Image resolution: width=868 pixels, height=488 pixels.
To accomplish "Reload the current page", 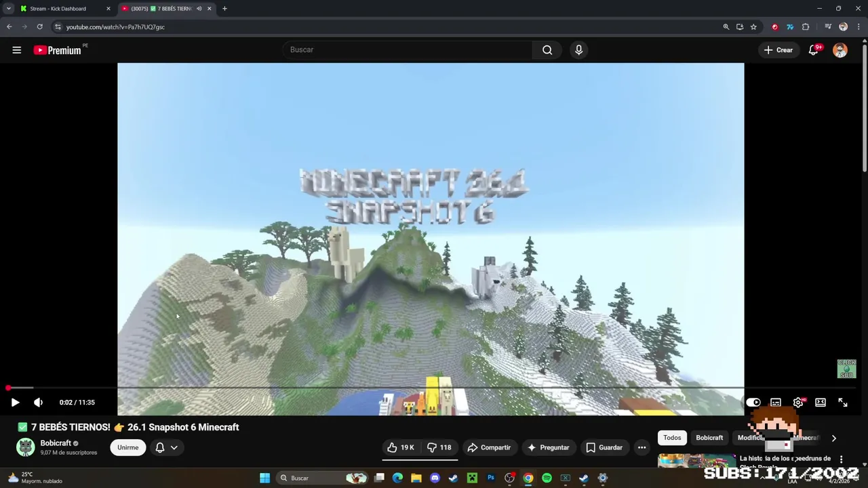I will point(40,27).
